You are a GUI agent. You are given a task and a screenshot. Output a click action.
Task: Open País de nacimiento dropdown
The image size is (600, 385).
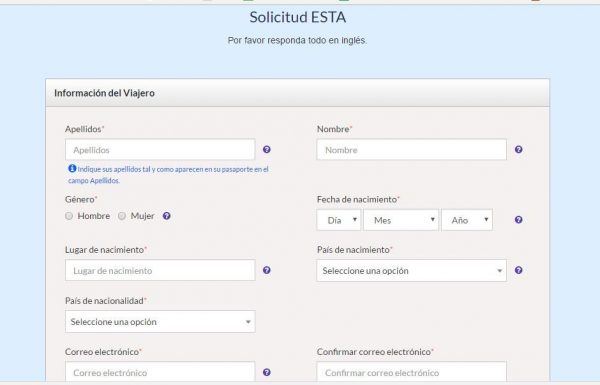[x=412, y=271]
